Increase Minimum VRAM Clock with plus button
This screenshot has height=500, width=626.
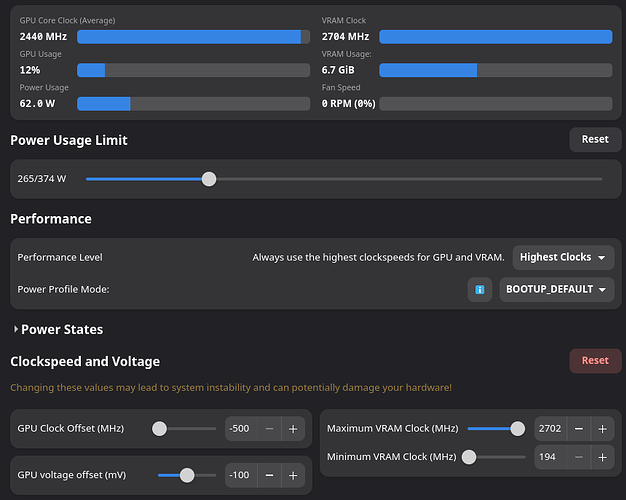[x=602, y=457]
